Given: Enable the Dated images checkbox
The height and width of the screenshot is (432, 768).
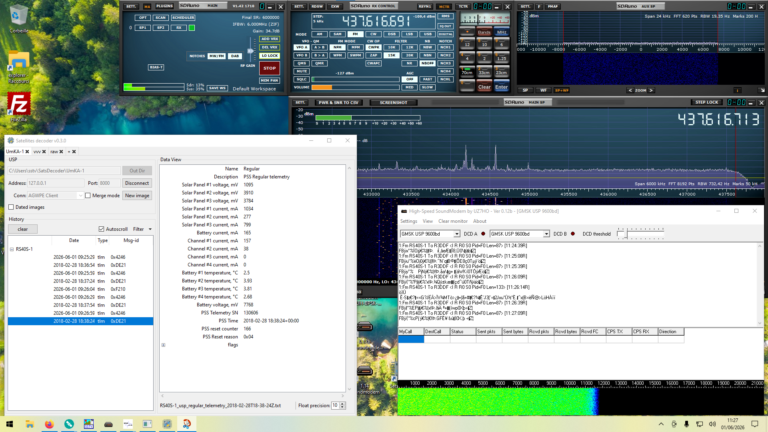Looking at the screenshot, I should coord(11,207).
